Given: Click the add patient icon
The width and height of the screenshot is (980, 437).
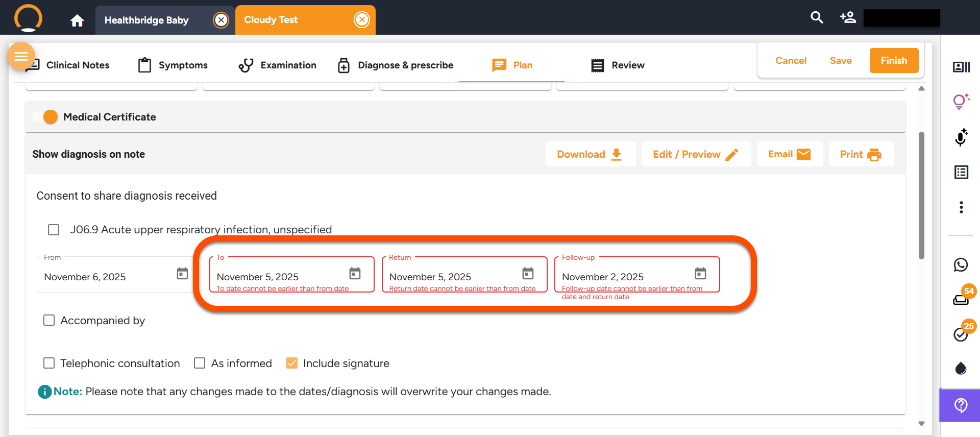Looking at the screenshot, I should point(848,18).
